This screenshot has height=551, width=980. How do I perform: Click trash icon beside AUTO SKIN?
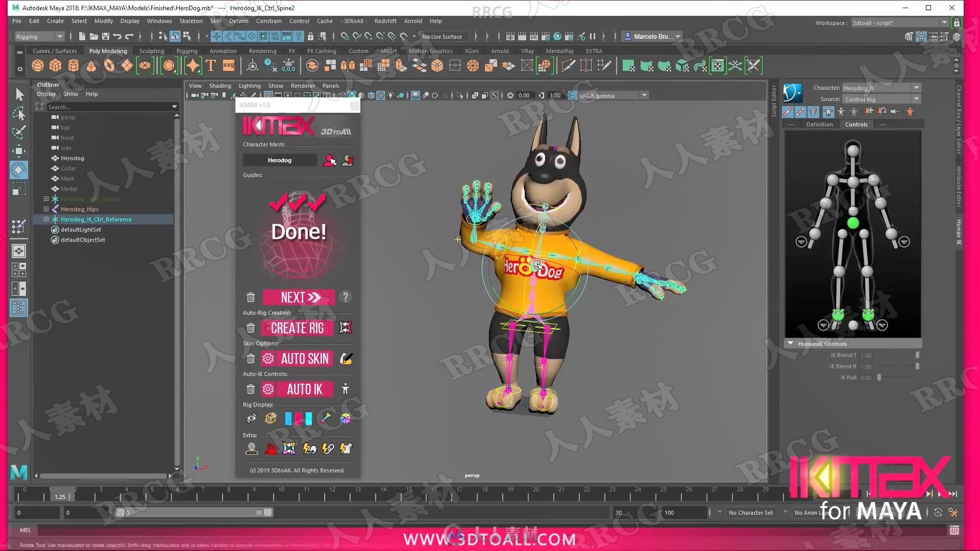pos(251,359)
